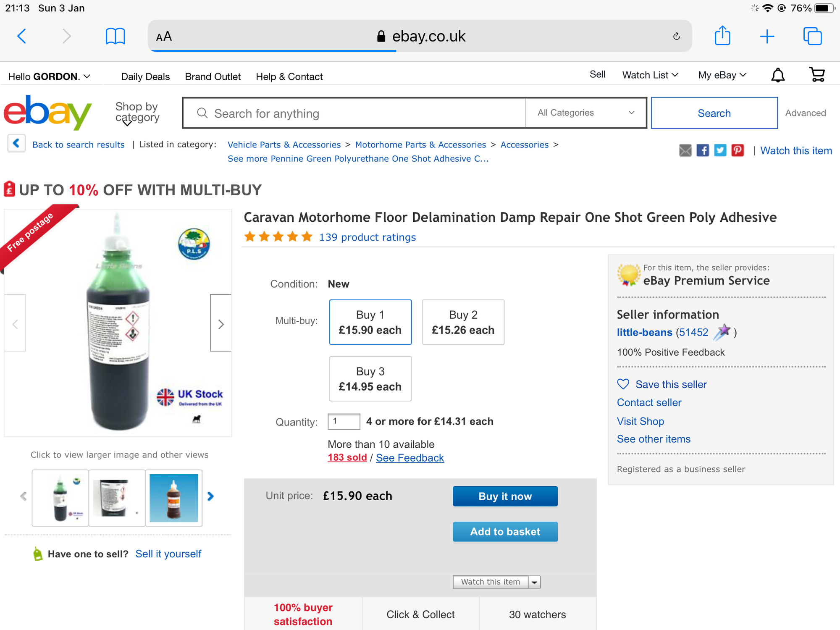The width and height of the screenshot is (840, 630).
Task: Select Buy 2 at £15.26 each
Action: point(463,322)
